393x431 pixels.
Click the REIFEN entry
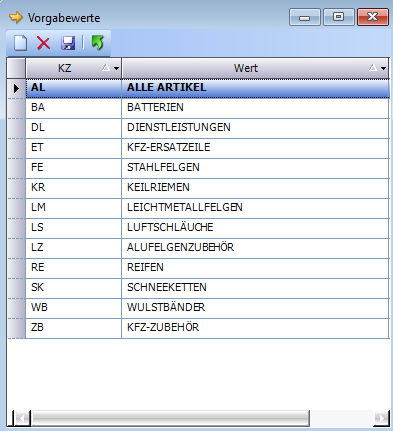click(x=145, y=267)
